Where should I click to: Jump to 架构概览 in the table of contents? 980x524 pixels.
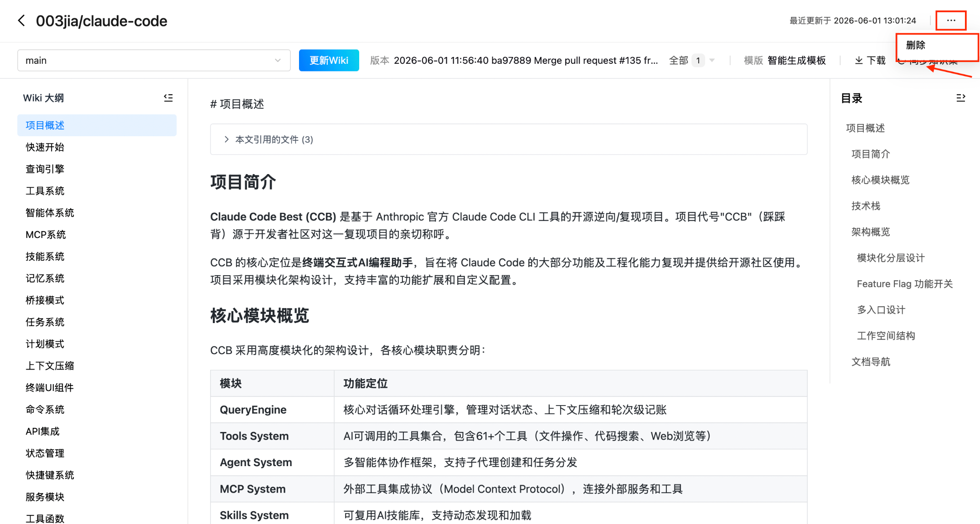tap(871, 232)
